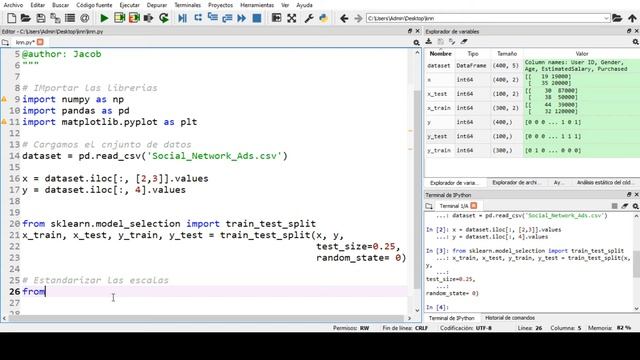Open the Código fuente menu

(x=94, y=5)
